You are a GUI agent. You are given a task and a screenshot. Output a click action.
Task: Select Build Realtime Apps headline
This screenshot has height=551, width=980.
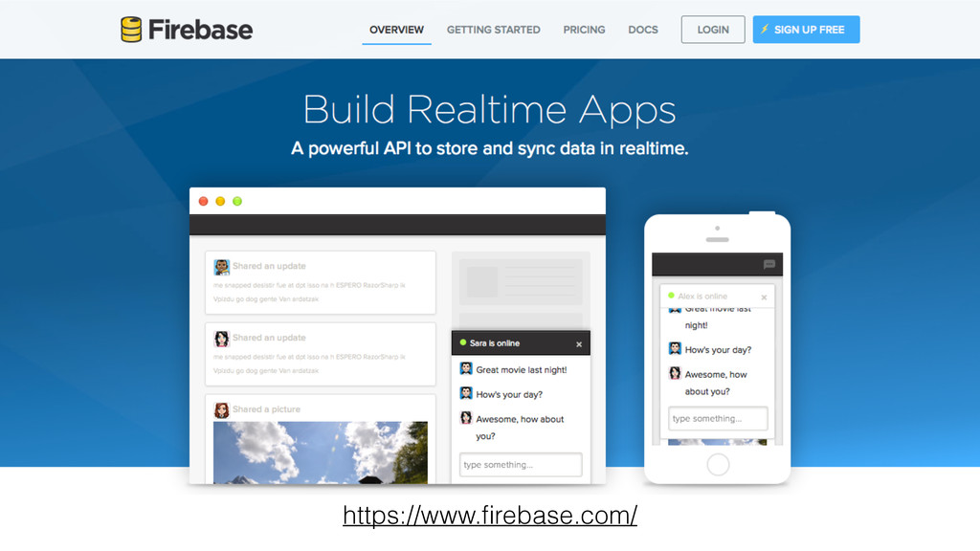tap(489, 110)
